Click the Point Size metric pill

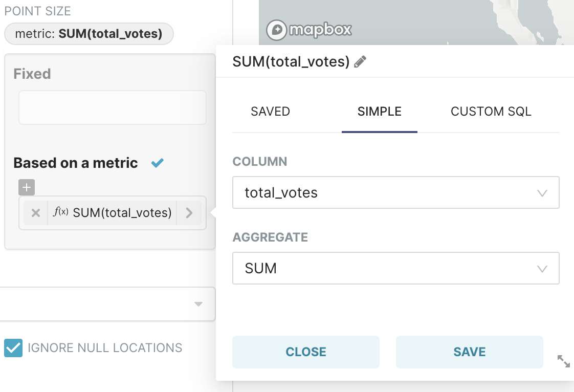[x=89, y=34]
